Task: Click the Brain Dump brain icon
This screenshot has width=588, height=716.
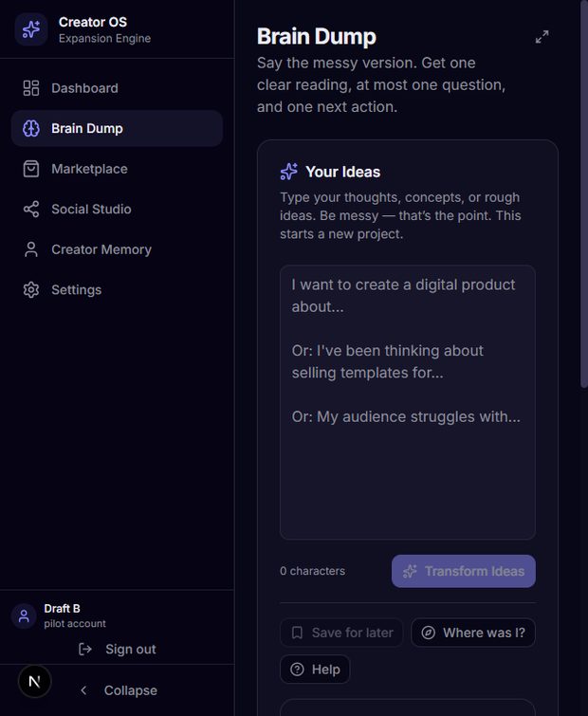Action: click(31, 128)
